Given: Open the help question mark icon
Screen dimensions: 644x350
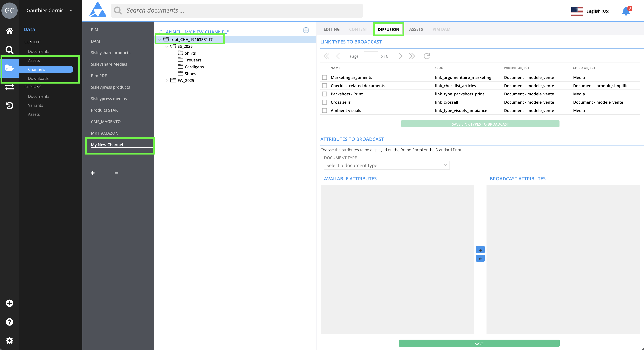Looking at the screenshot, I should pos(10,322).
